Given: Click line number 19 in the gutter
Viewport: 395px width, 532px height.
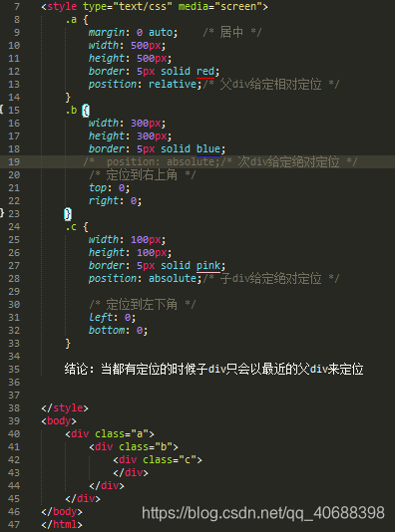Looking at the screenshot, I should 14,161.
